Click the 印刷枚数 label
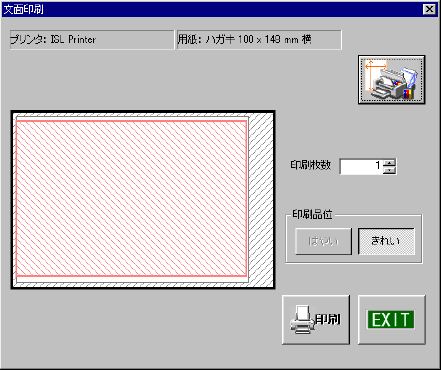This screenshot has width=441, height=370. tap(310, 165)
